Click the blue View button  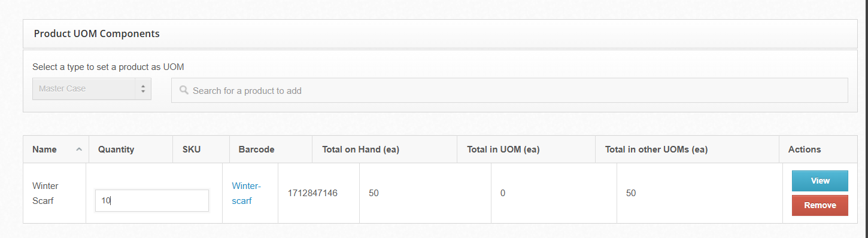tap(820, 181)
